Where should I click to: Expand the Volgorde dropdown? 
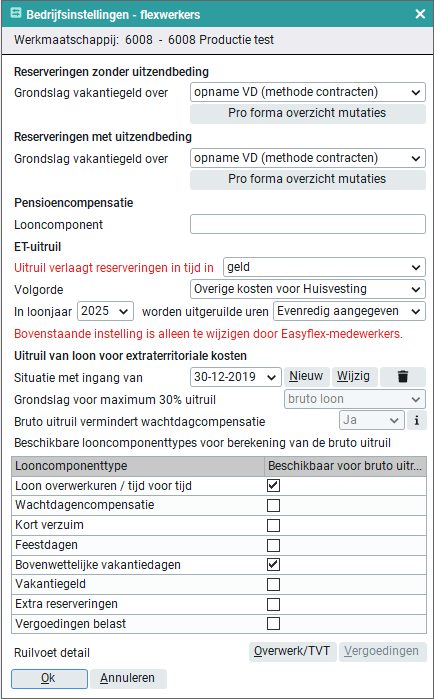click(308, 289)
